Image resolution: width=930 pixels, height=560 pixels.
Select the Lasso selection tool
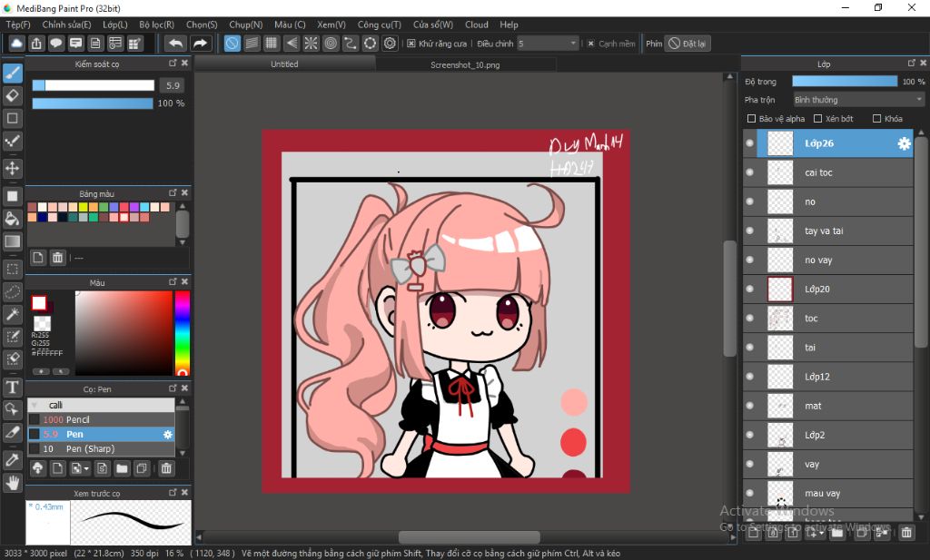pos(13,291)
